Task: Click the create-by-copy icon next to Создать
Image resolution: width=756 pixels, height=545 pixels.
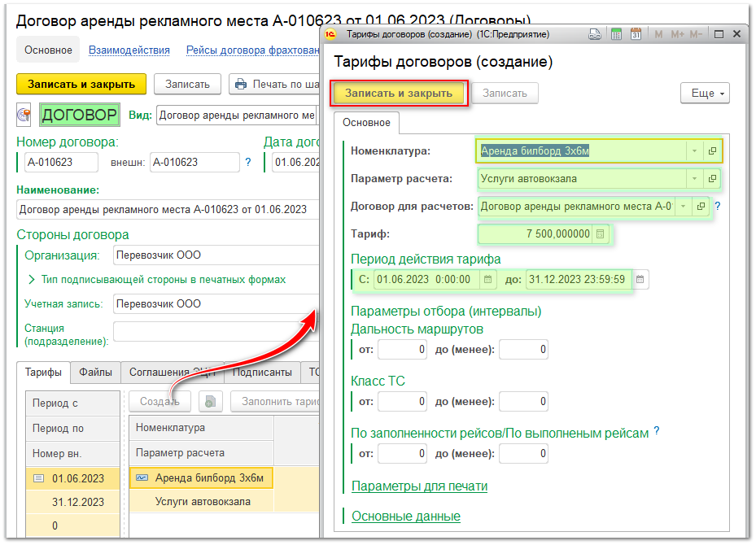Action: (209, 400)
